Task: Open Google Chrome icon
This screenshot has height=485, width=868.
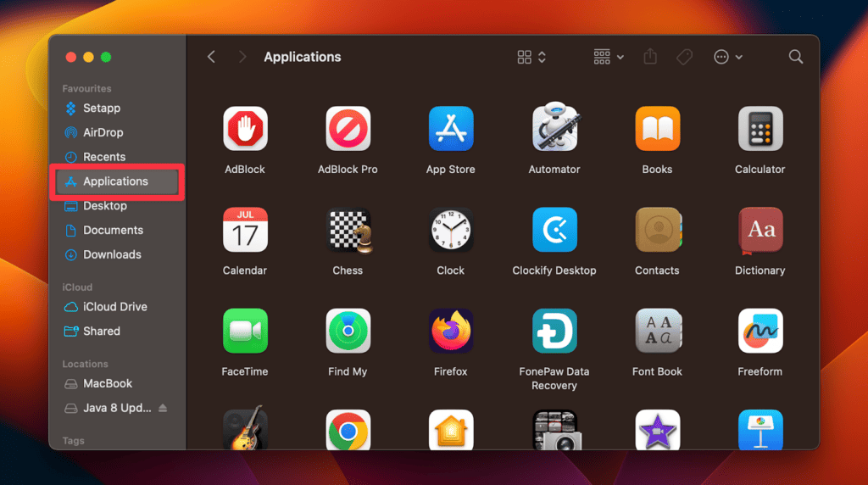Action: tap(348, 430)
